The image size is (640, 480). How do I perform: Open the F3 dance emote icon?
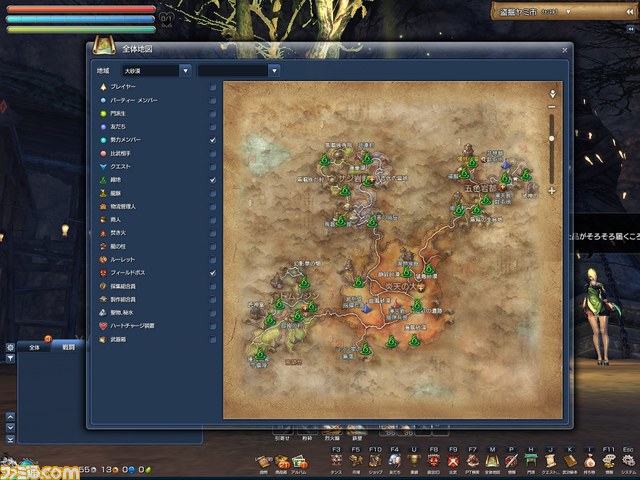tap(336, 462)
